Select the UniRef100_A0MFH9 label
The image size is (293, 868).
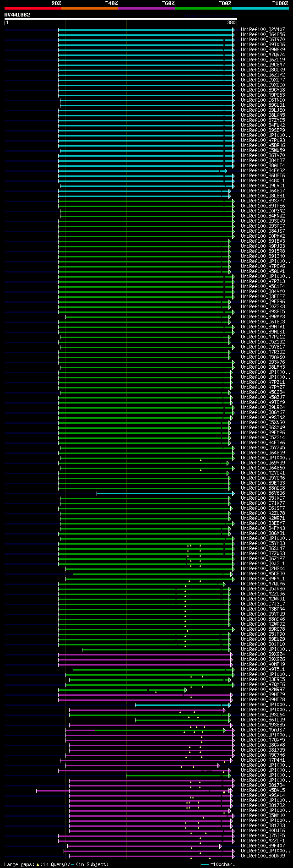(x=263, y=665)
